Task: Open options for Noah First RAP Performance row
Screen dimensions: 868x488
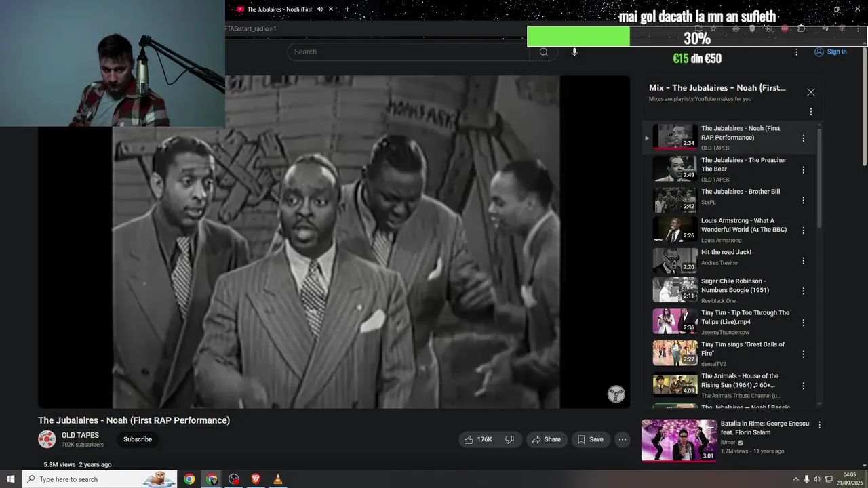Action: pos(804,138)
